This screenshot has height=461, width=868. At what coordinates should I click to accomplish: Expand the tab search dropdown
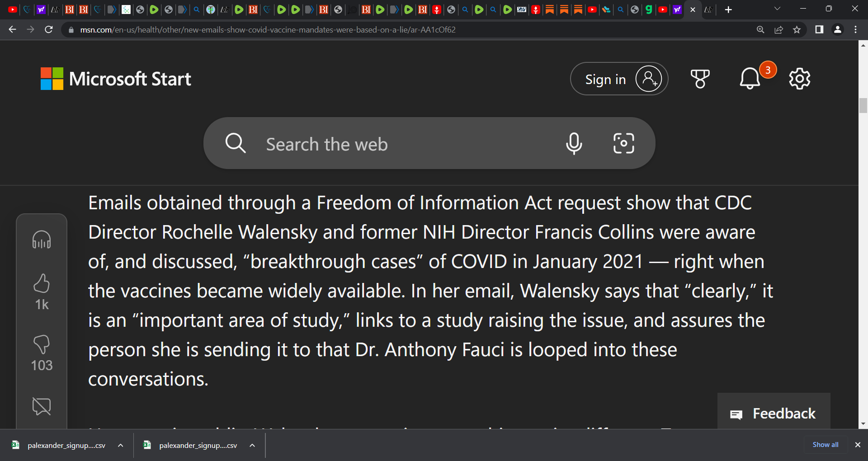click(777, 9)
